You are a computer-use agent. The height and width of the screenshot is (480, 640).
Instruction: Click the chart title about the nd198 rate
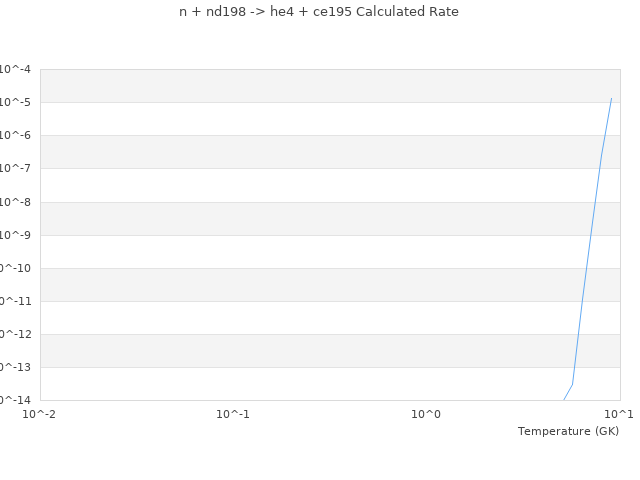(x=319, y=12)
